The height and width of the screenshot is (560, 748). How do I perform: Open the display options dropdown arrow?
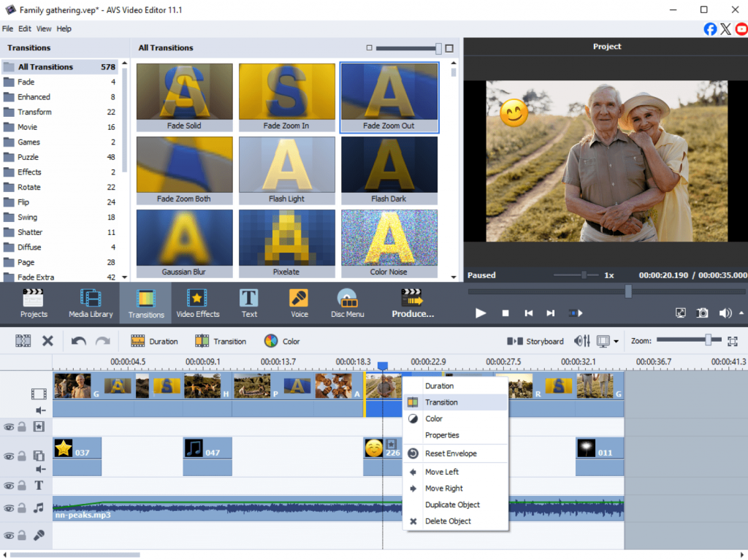click(x=617, y=342)
